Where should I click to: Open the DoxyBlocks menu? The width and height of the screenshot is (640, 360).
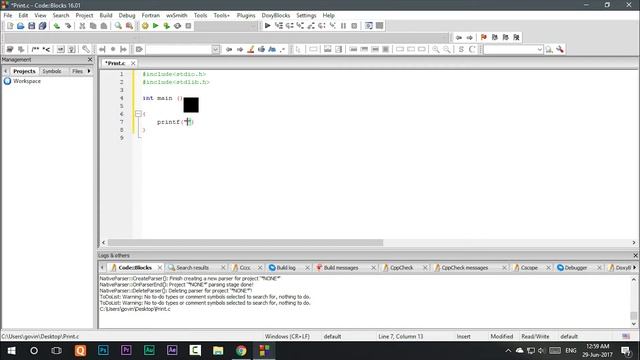click(x=276, y=15)
